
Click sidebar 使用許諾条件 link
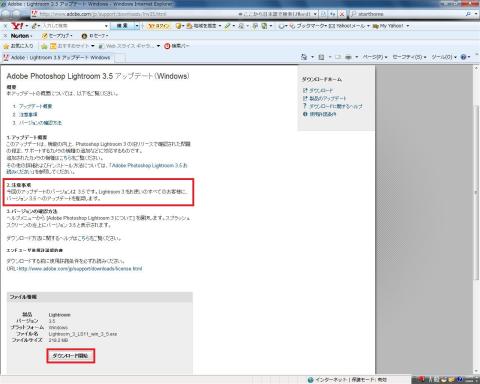coord(323,114)
